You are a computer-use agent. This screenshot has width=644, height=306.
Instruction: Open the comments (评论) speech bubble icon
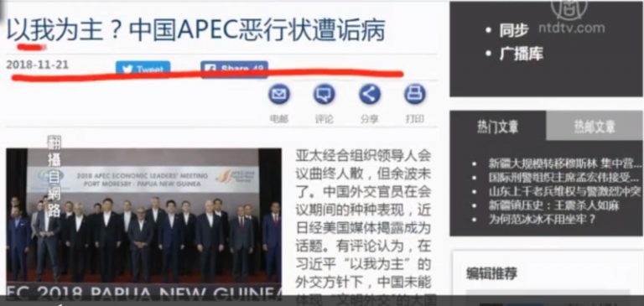point(325,95)
